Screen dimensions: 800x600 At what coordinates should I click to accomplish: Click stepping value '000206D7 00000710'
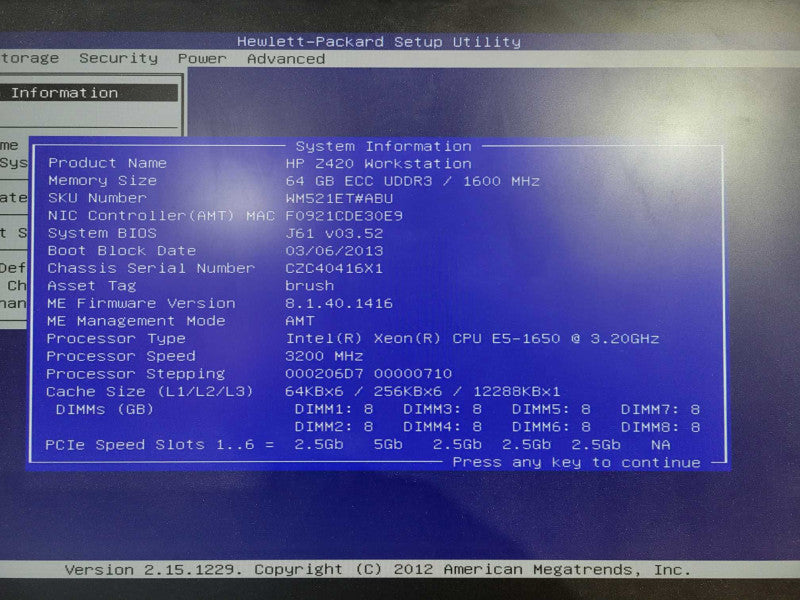coord(368,374)
